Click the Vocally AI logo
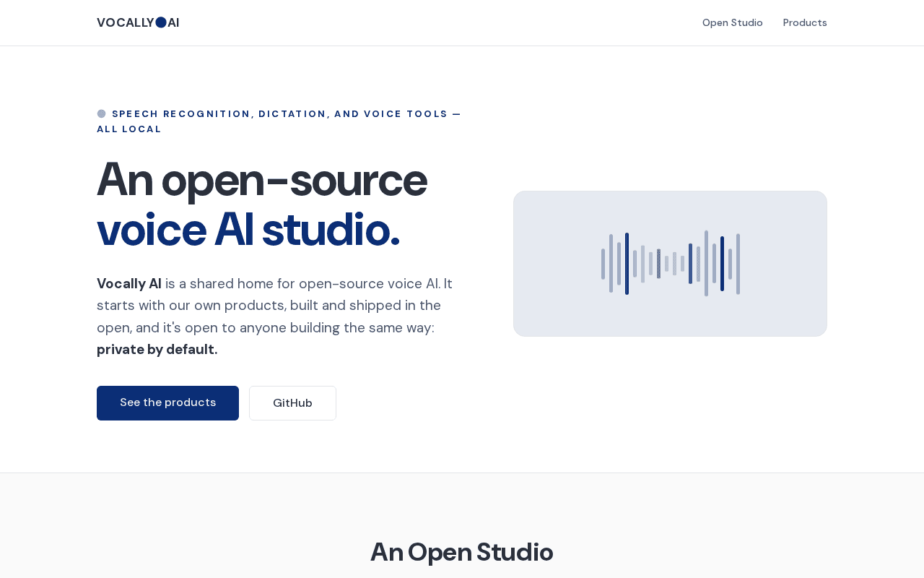Screen dimensions: 924x578 (x=138, y=22)
